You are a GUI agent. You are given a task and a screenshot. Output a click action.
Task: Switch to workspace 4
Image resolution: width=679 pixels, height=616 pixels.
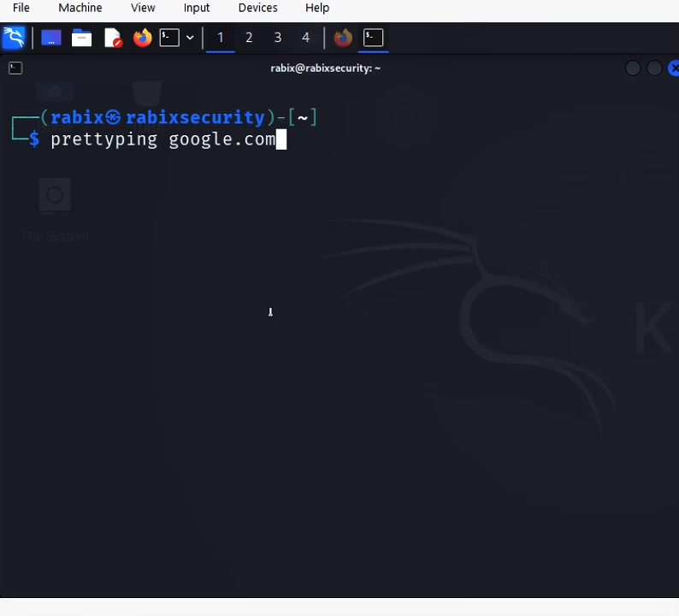coord(306,38)
